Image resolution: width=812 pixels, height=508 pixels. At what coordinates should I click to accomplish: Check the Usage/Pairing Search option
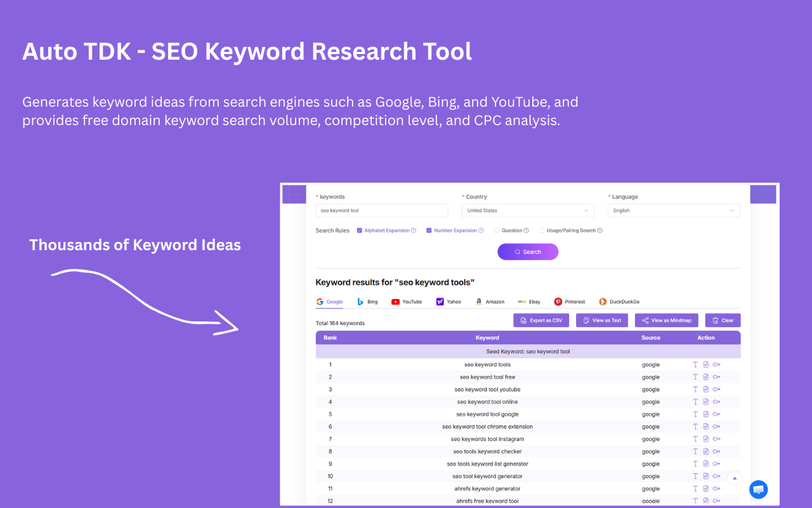tap(542, 230)
